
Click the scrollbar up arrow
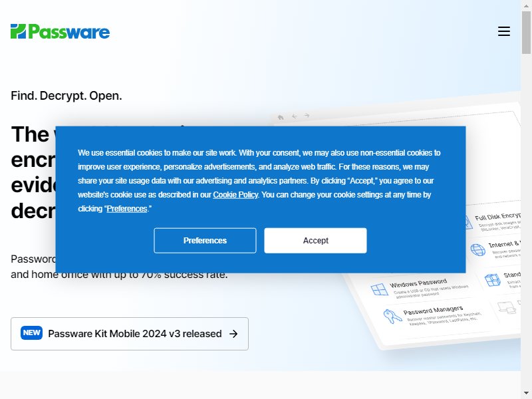[x=526, y=5]
